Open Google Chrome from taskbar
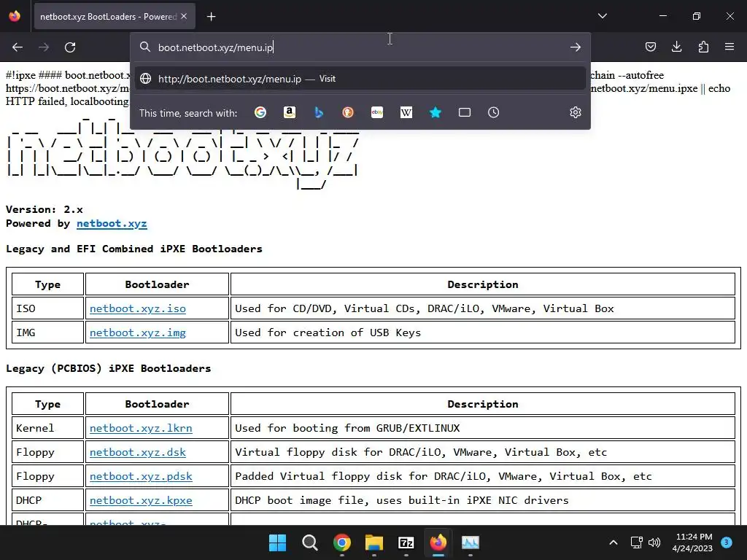Image resolution: width=747 pixels, height=560 pixels. (x=342, y=542)
